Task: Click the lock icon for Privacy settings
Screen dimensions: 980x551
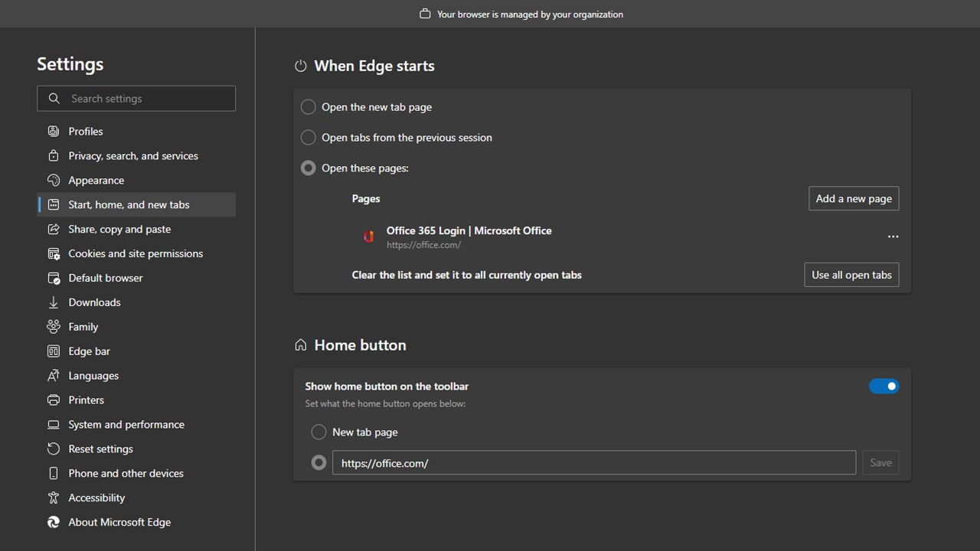Action: (54, 156)
